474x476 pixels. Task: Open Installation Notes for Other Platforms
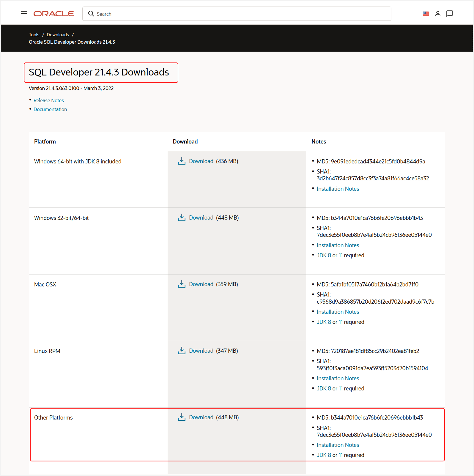coord(338,445)
